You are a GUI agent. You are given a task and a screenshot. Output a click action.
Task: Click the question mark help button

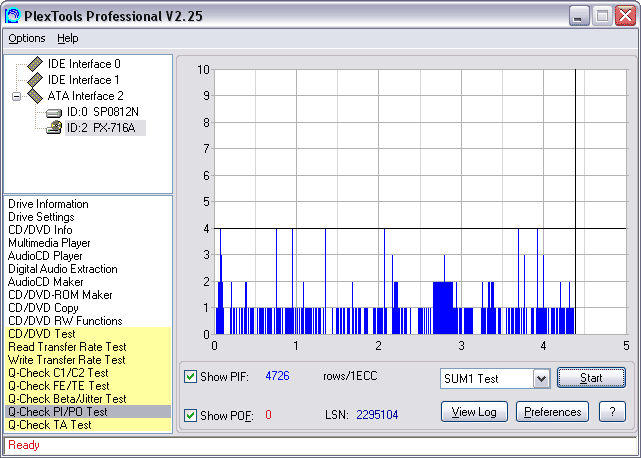pos(612,412)
